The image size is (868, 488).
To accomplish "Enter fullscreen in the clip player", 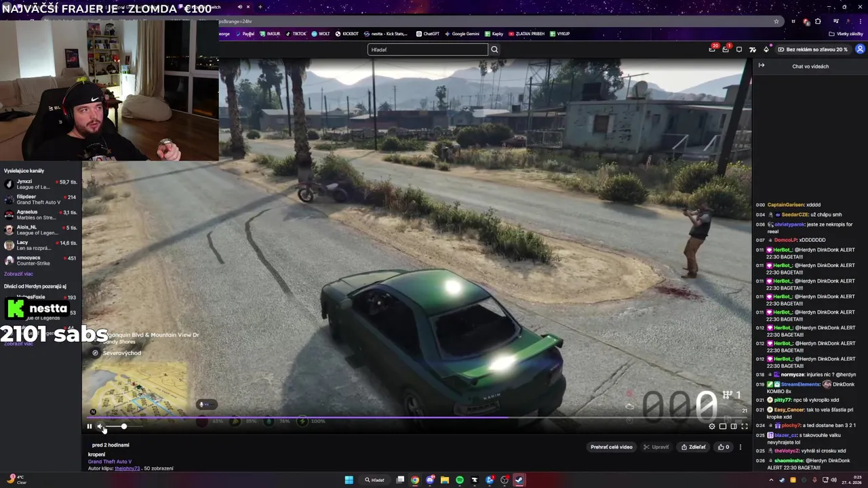I will (x=744, y=426).
